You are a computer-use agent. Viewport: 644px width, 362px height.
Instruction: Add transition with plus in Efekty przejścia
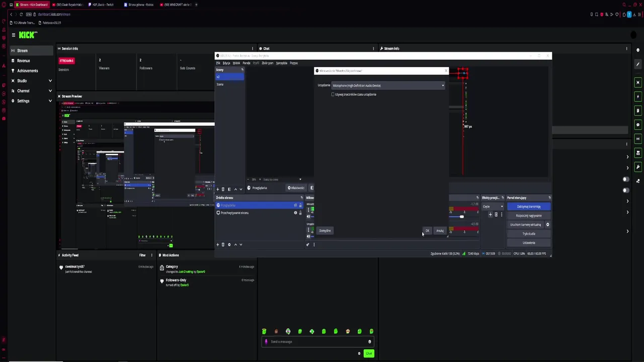491,215
